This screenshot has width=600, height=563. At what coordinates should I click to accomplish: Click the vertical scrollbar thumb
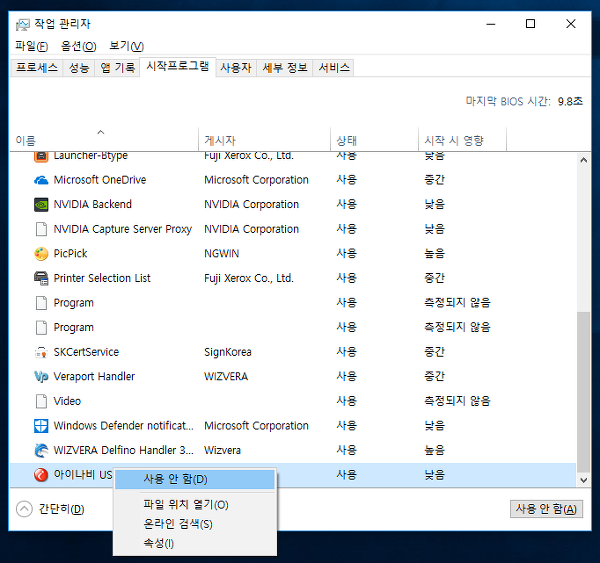click(584, 392)
